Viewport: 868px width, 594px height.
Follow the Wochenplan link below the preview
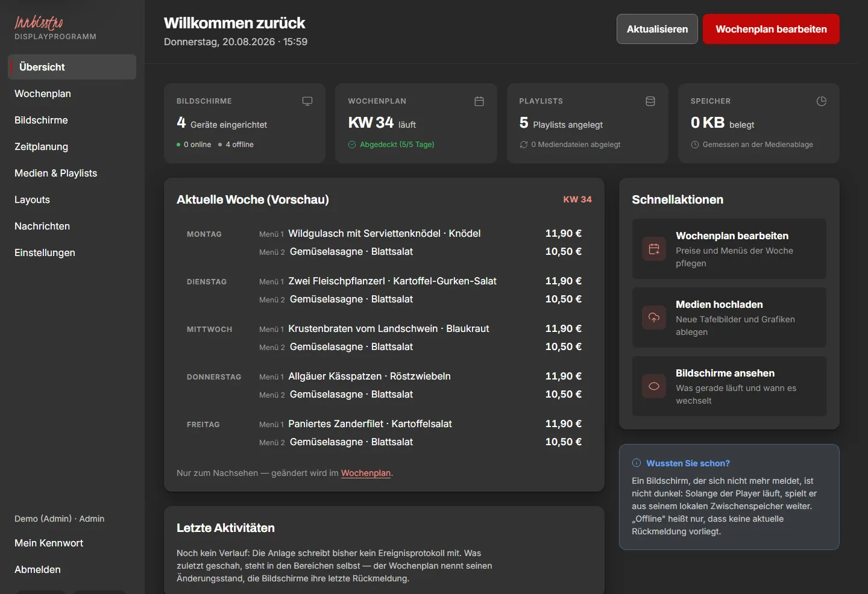(x=366, y=473)
